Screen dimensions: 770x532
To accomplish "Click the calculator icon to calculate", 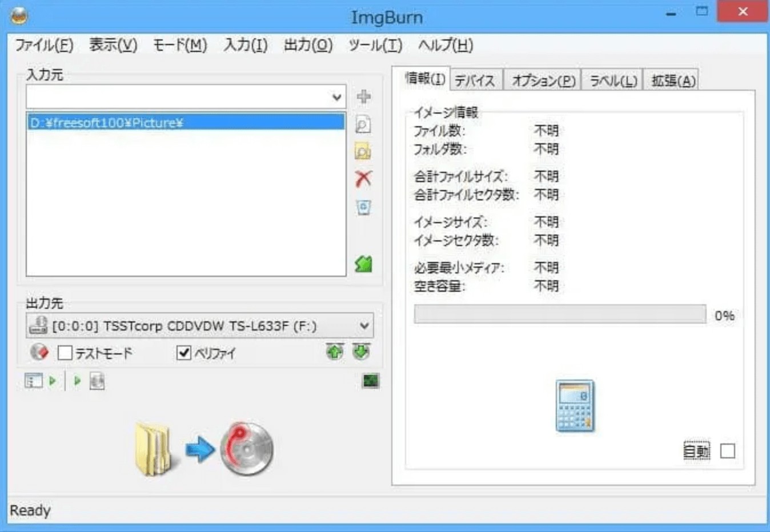I will coord(575,406).
